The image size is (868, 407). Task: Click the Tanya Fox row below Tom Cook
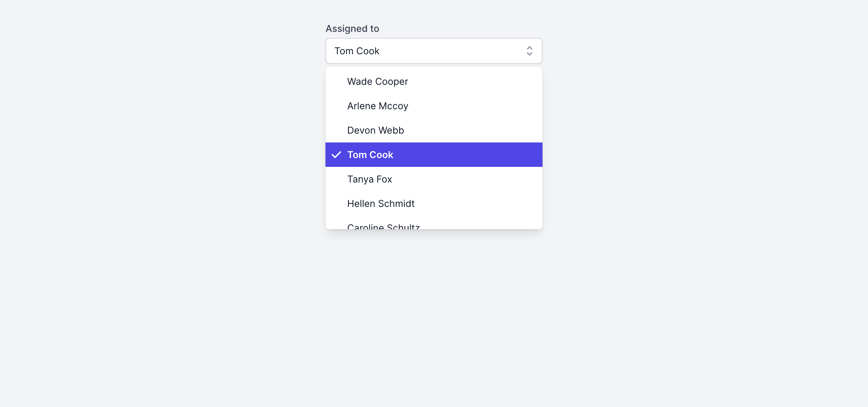pos(433,179)
